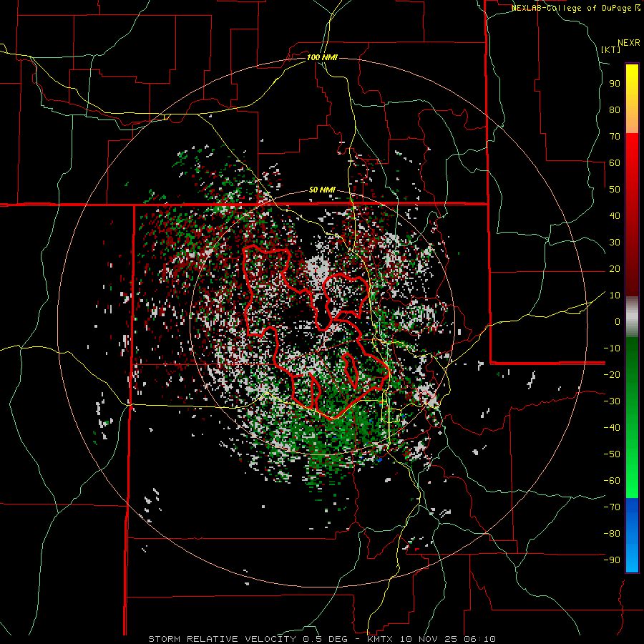
Task: Click the "STORM RELATIVE VELOCITY" product title
Action: (222, 639)
